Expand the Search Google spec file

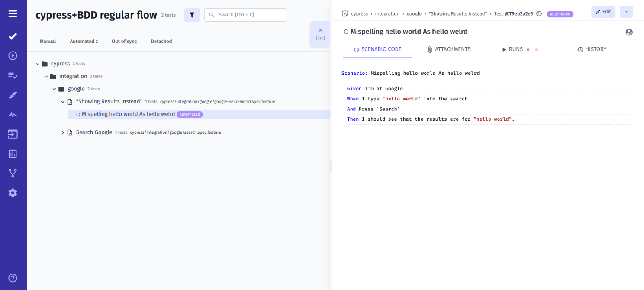62,132
